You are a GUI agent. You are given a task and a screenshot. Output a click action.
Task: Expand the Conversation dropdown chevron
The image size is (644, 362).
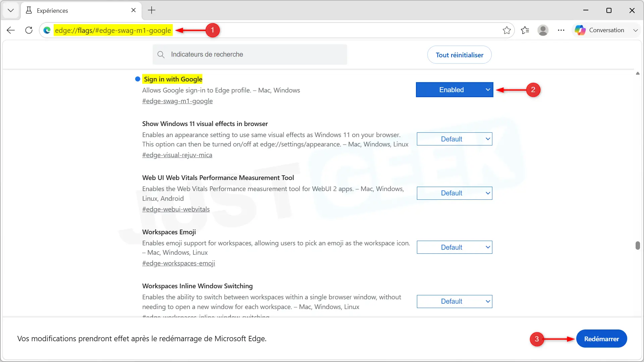click(x=635, y=30)
